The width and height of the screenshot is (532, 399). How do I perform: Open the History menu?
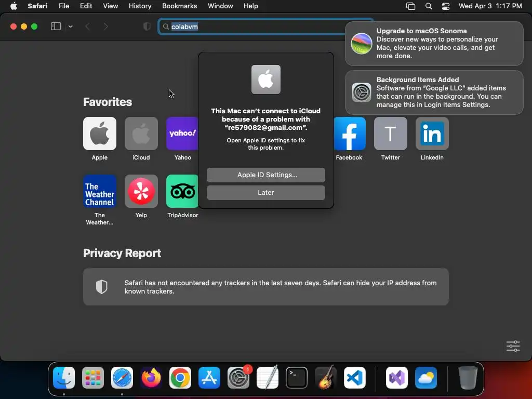[140, 6]
